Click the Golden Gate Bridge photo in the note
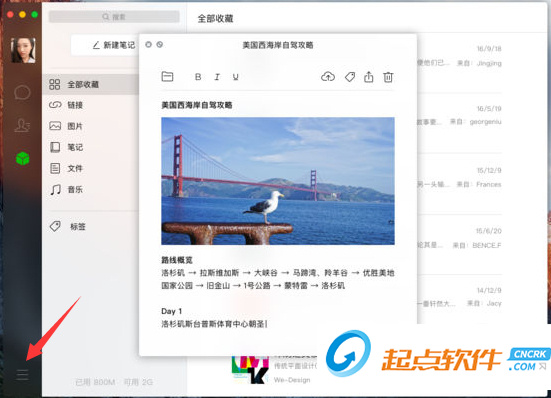 (278, 181)
